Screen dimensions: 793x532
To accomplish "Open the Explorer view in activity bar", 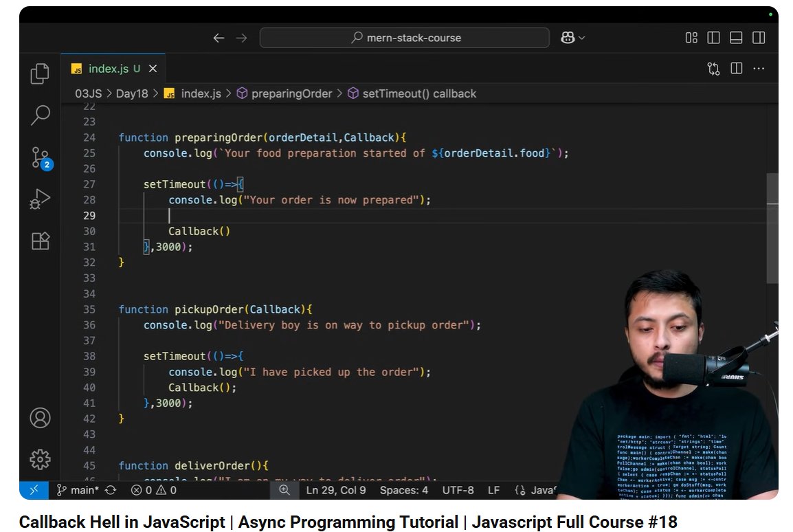I will 40,74.
